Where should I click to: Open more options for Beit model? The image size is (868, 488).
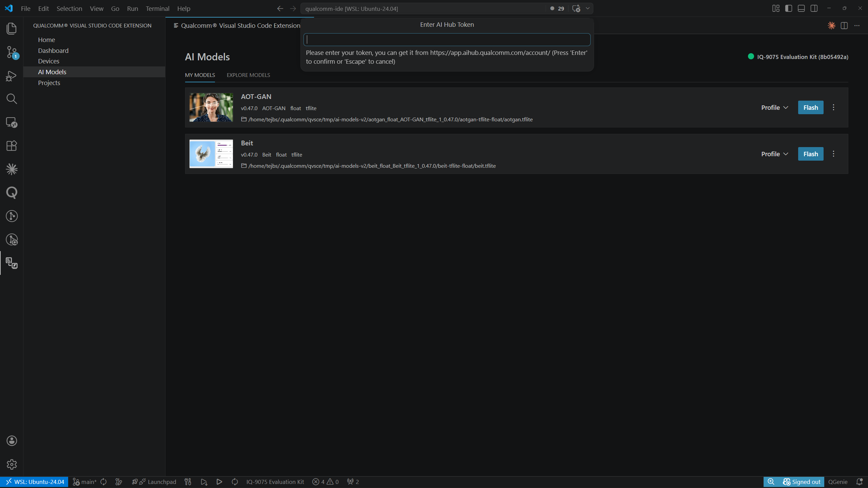point(833,154)
